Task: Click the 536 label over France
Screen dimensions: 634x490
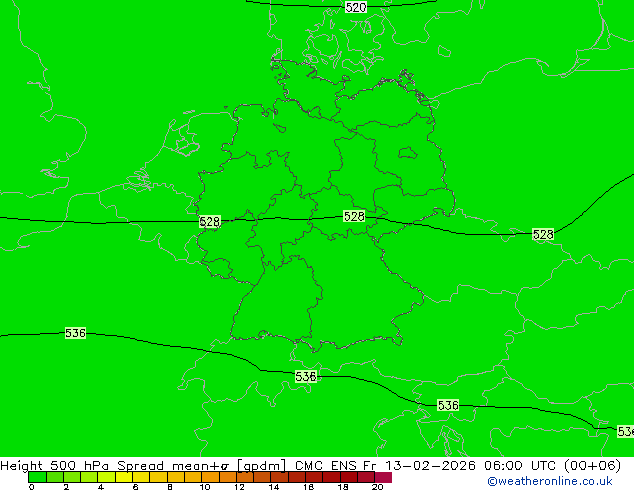Action: [76, 333]
